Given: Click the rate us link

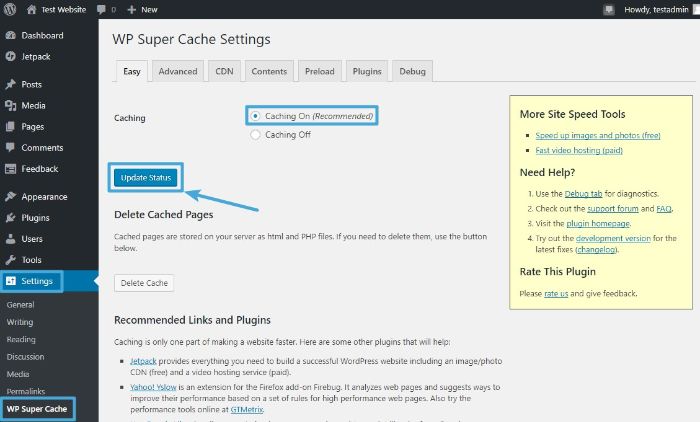Looking at the screenshot, I should [x=556, y=293].
